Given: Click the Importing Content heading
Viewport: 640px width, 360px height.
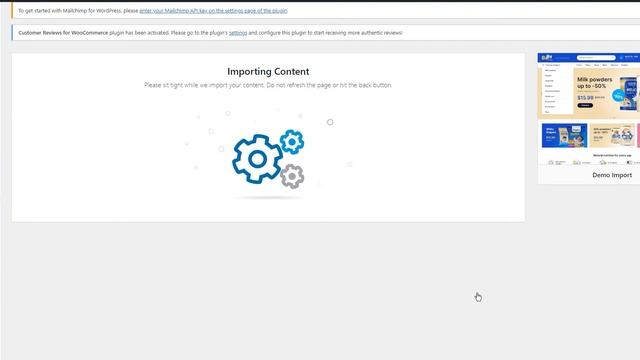Looking at the screenshot, I should pyautogui.click(x=268, y=71).
